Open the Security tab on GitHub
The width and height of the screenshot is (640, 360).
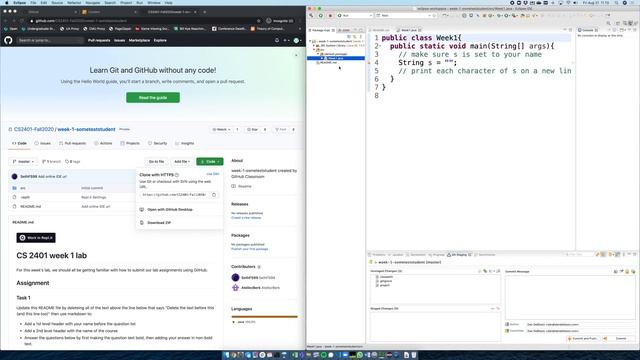(x=157, y=144)
